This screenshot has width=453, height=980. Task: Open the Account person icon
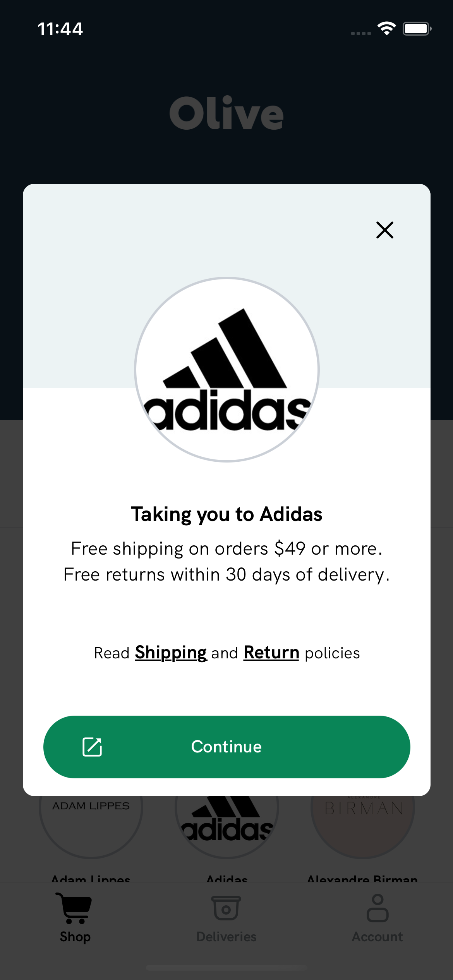point(377,908)
